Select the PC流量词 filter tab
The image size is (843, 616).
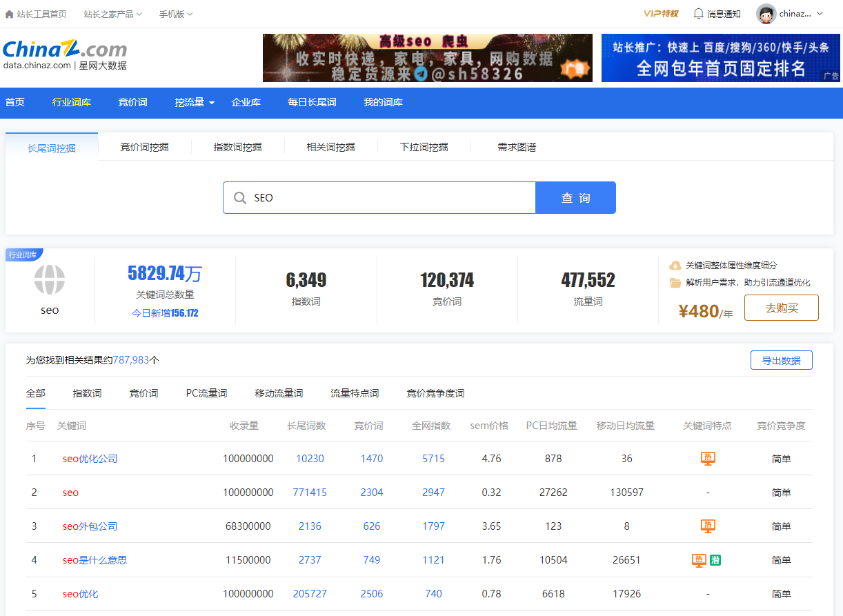pyautogui.click(x=206, y=393)
